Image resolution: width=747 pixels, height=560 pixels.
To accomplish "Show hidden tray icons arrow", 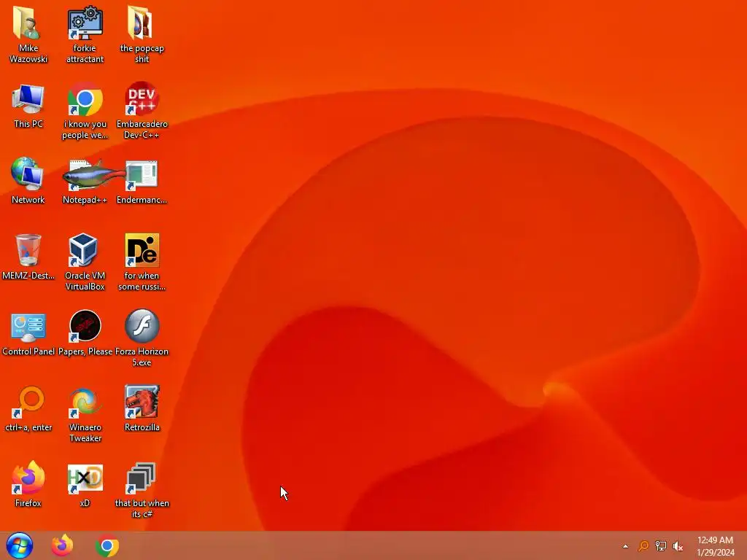I will [x=625, y=546].
